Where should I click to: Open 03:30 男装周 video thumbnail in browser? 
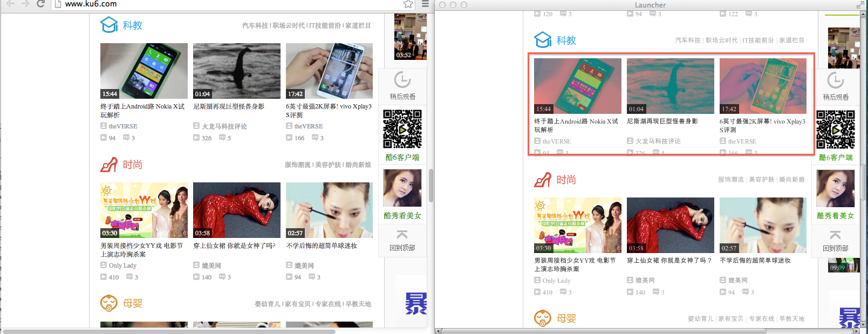[x=144, y=210]
